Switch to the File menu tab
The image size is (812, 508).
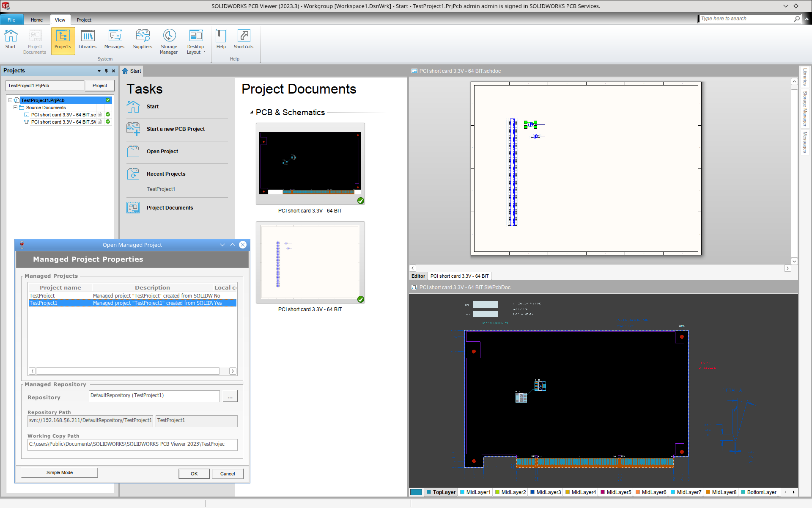tap(11, 20)
